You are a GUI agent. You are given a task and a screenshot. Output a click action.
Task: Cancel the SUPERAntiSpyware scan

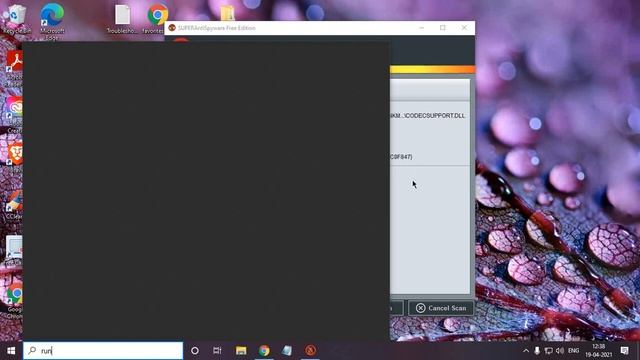[x=441, y=308]
